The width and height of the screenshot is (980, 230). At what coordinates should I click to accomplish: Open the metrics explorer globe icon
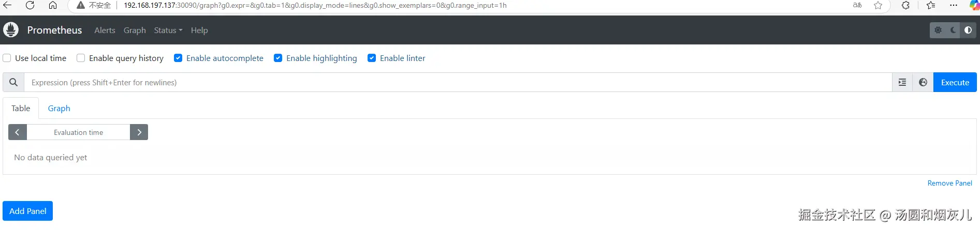tap(923, 82)
